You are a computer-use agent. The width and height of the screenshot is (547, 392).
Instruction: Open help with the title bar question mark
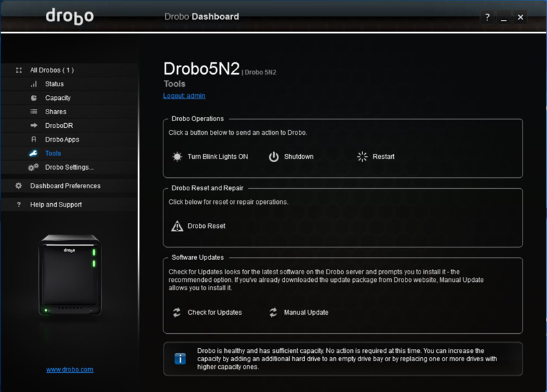[488, 17]
